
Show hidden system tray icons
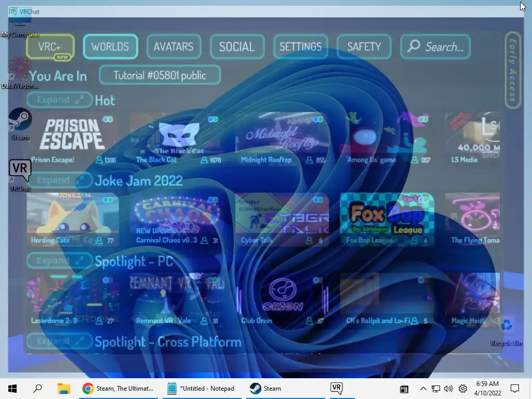[423, 389]
